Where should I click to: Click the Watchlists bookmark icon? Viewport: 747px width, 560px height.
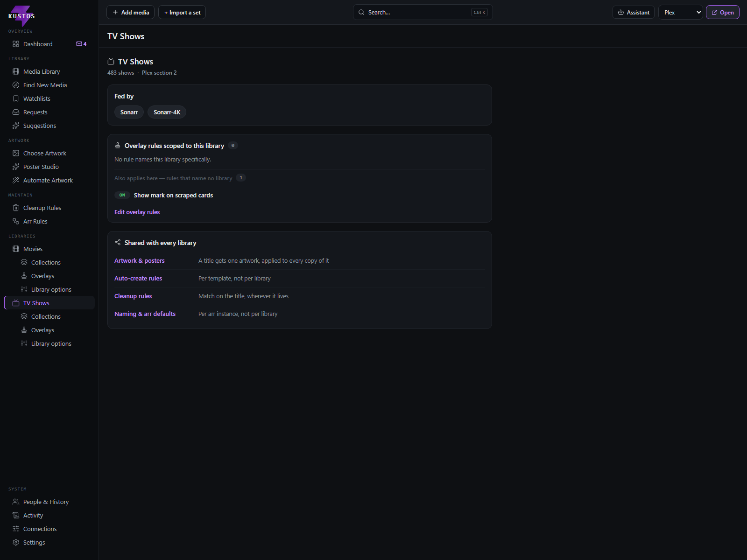[x=16, y=98]
